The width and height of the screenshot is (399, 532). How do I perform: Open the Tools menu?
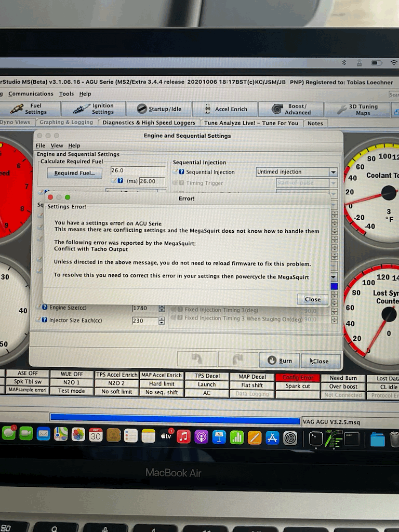(x=66, y=94)
